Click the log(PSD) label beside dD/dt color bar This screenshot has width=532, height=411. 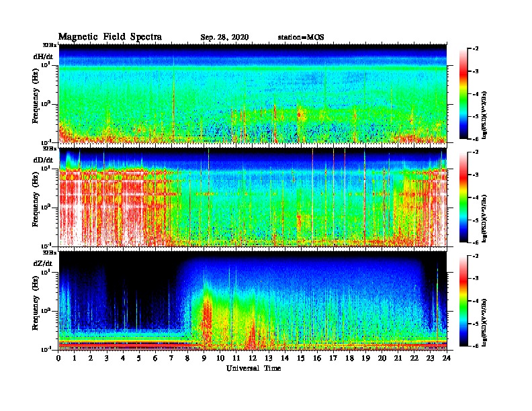click(x=484, y=219)
